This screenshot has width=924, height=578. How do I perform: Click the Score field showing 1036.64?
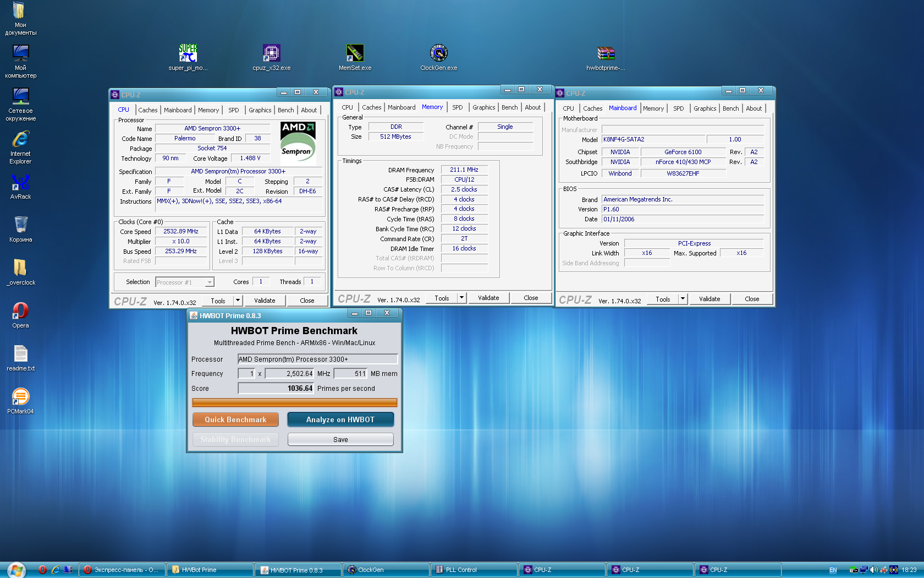coord(276,388)
